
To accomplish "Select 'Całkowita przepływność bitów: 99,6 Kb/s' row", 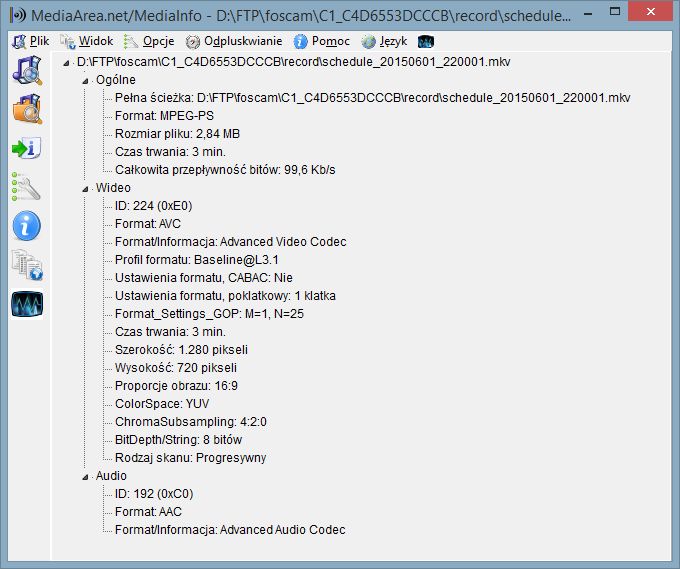I will 225,170.
